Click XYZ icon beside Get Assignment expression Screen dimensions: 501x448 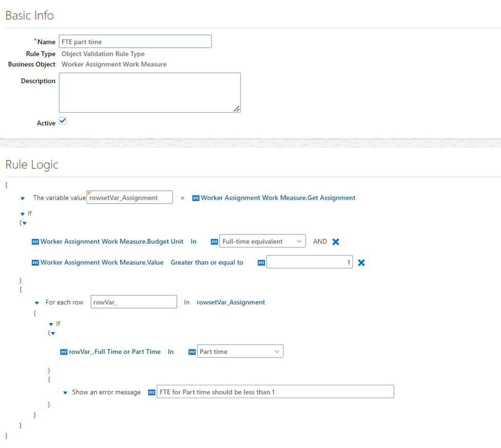(x=195, y=198)
